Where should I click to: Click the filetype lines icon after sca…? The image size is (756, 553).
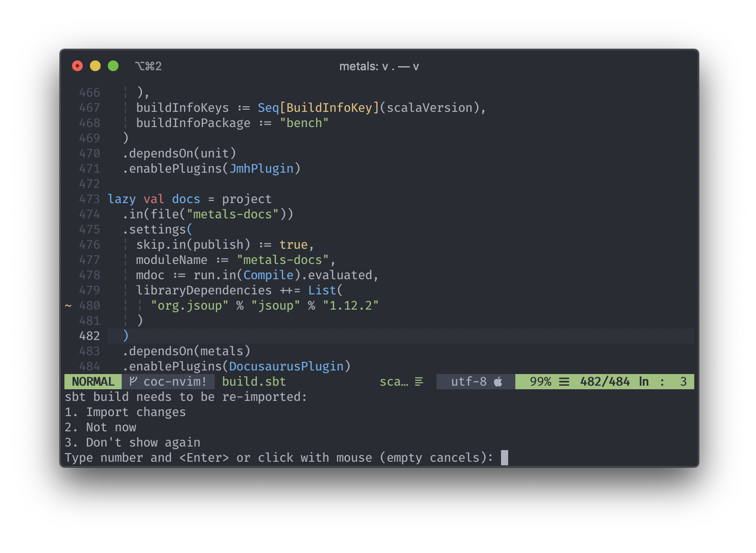[419, 382]
